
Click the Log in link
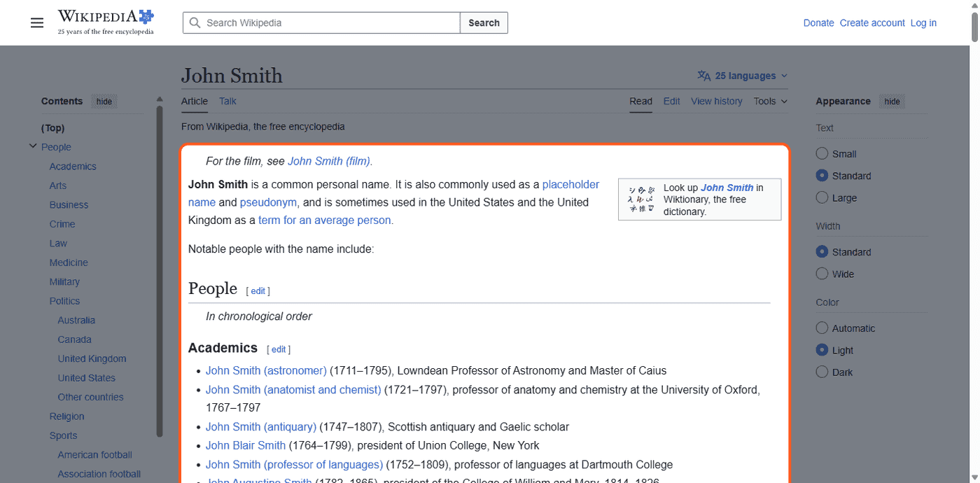click(x=923, y=23)
